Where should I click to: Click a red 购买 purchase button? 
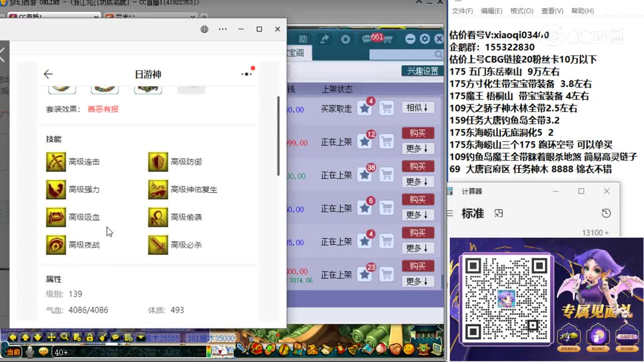(x=418, y=133)
